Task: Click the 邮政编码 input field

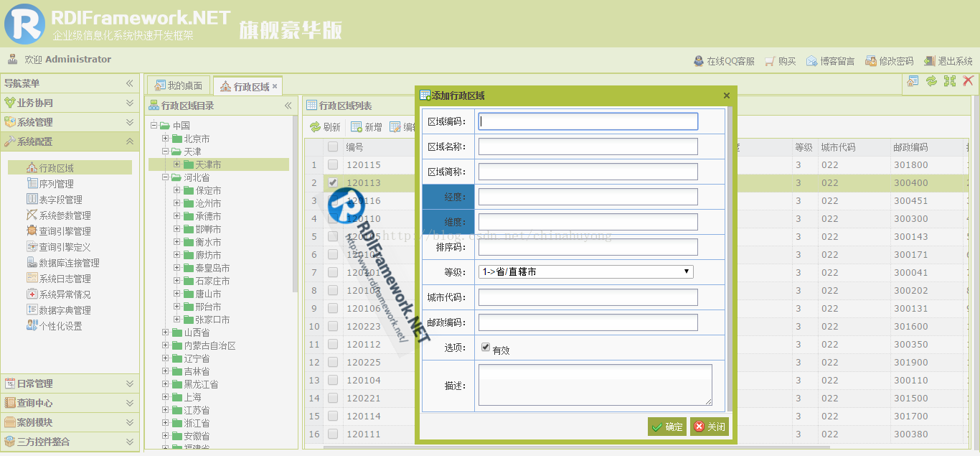Action: coord(588,322)
